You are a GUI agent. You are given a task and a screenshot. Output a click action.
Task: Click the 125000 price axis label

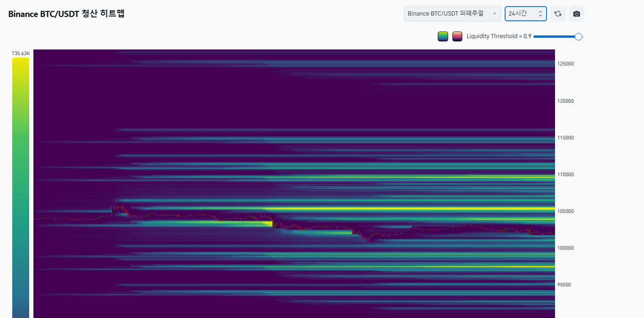[x=566, y=64]
